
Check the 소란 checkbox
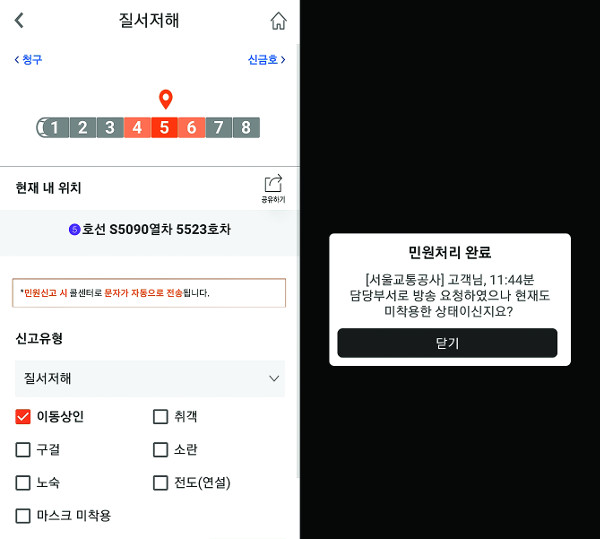click(x=160, y=449)
